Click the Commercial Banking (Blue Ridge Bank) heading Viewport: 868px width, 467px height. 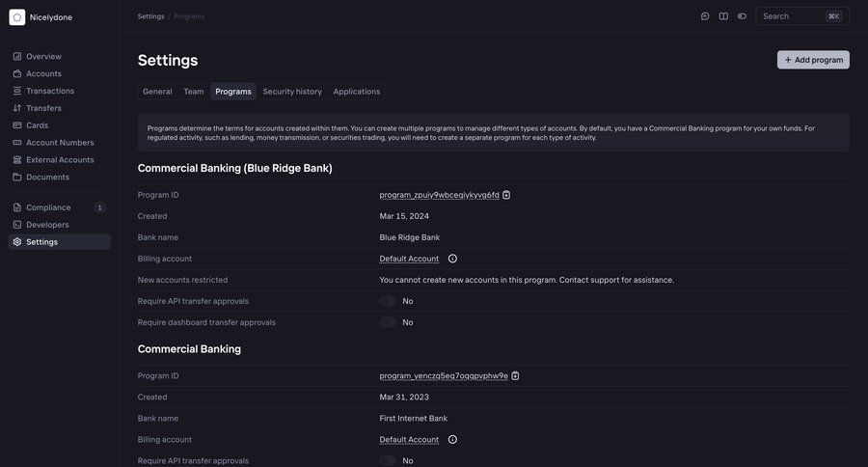pos(234,169)
